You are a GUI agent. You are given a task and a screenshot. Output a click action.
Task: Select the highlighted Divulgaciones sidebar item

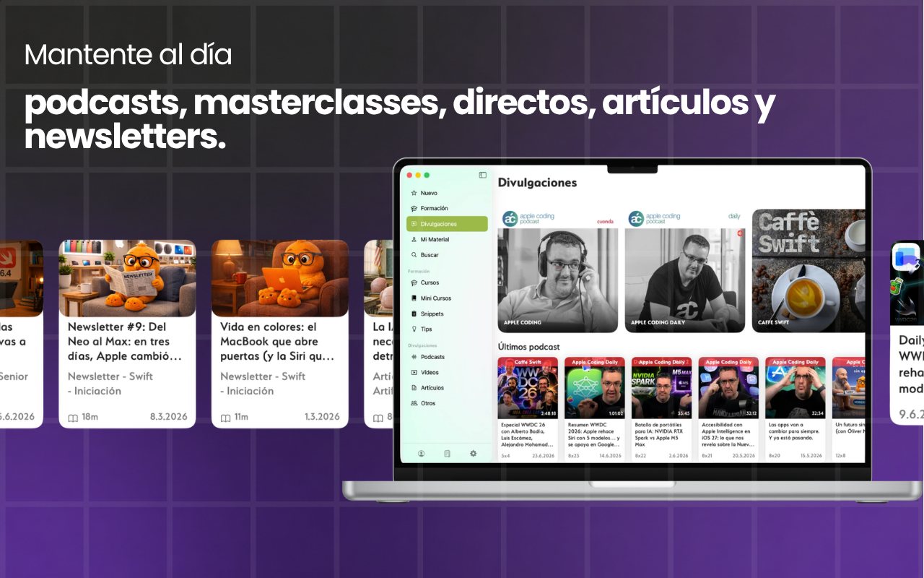pyautogui.click(x=447, y=224)
